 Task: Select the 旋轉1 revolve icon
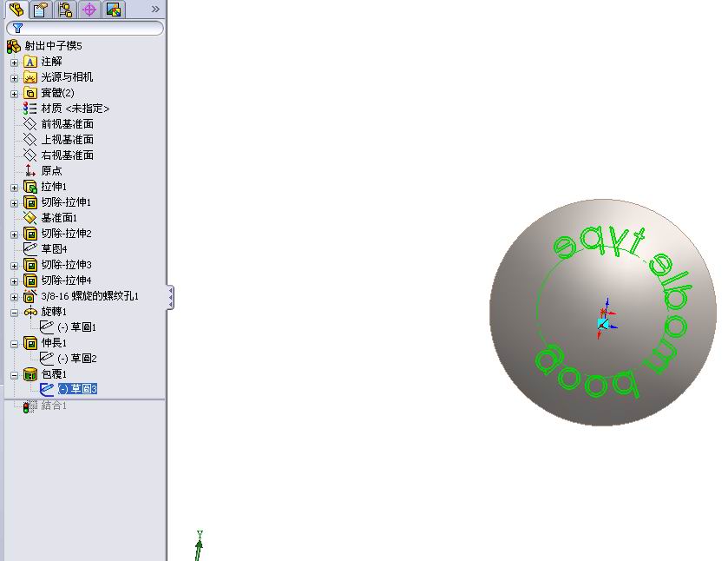tap(30, 312)
